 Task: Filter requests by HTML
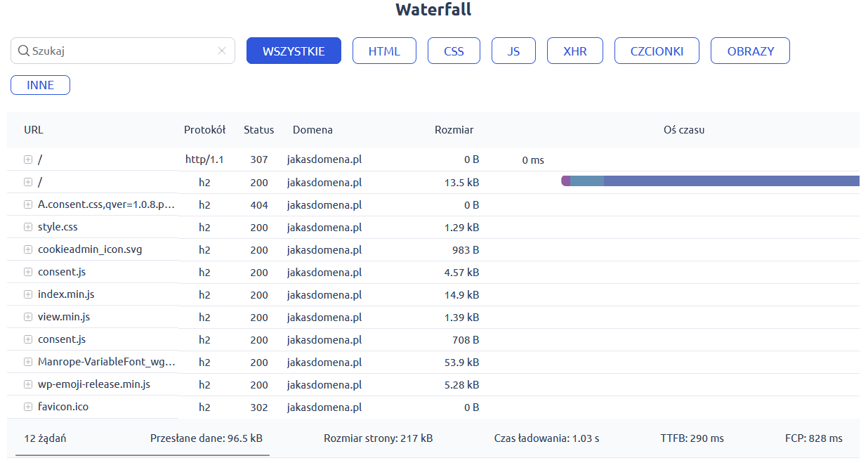pos(384,51)
